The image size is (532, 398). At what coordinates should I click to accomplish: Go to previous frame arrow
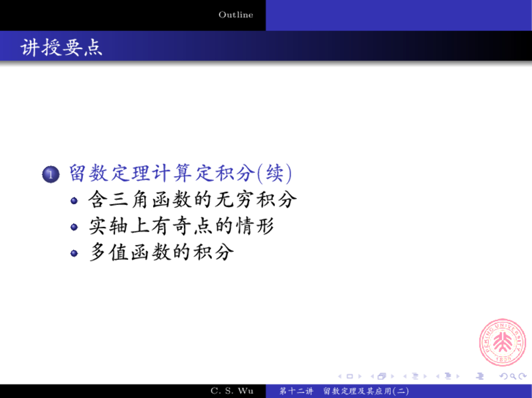click(x=372, y=376)
